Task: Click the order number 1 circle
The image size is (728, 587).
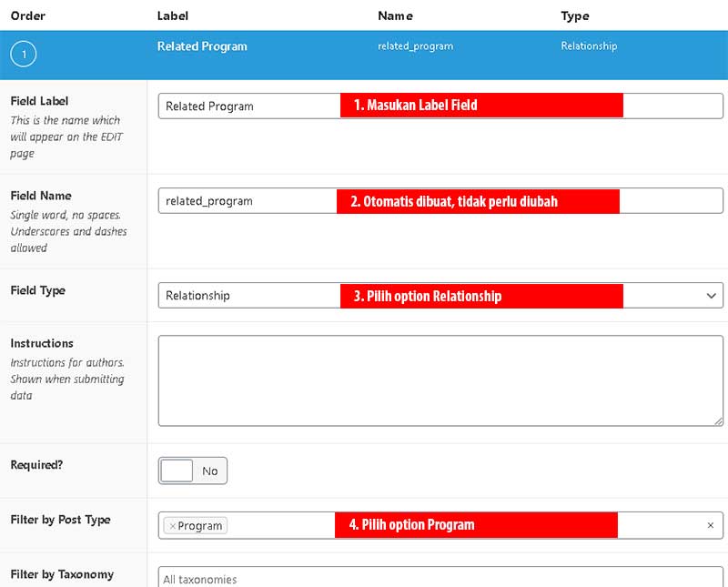Action: point(24,55)
